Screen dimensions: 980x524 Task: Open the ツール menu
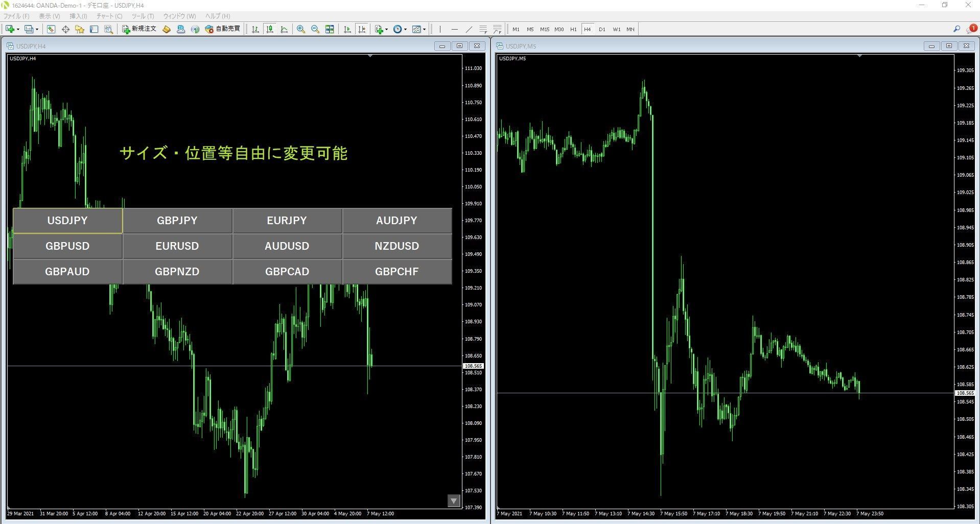[x=143, y=16]
